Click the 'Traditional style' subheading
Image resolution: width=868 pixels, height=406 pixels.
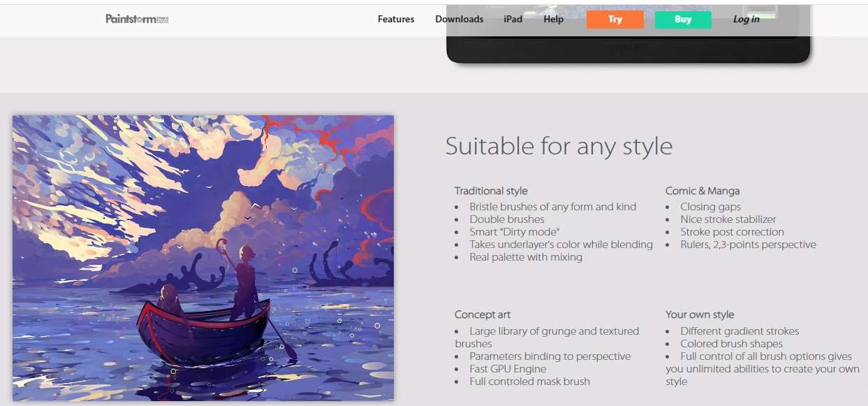491,191
